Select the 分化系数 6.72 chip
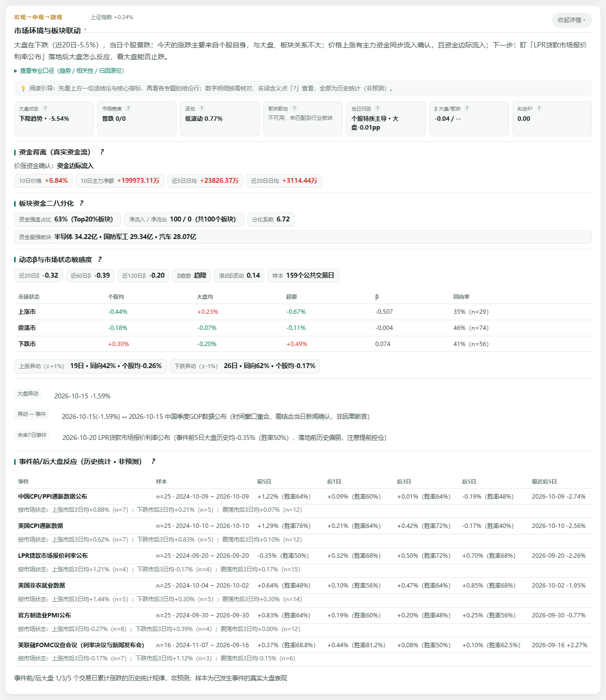The height and width of the screenshot is (700, 606). [x=271, y=219]
